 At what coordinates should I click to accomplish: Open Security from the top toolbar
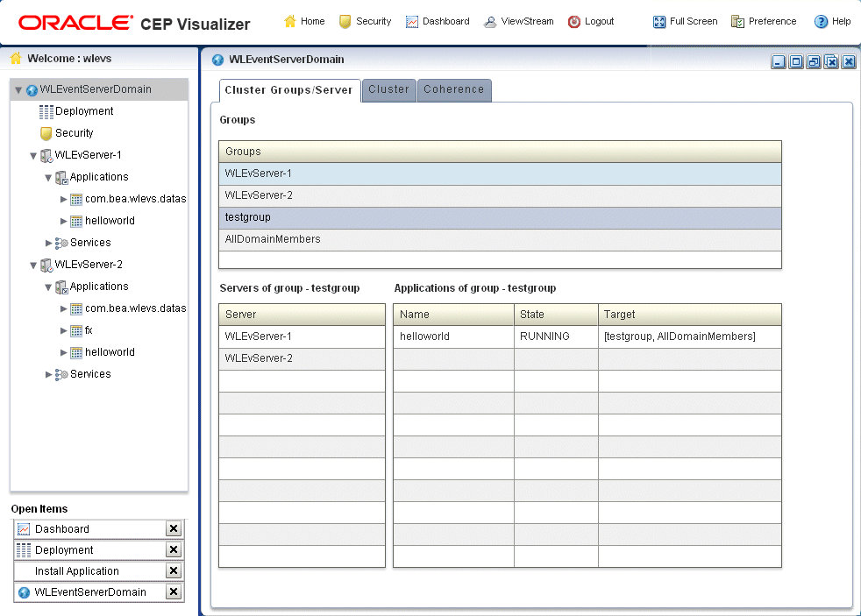click(345, 21)
